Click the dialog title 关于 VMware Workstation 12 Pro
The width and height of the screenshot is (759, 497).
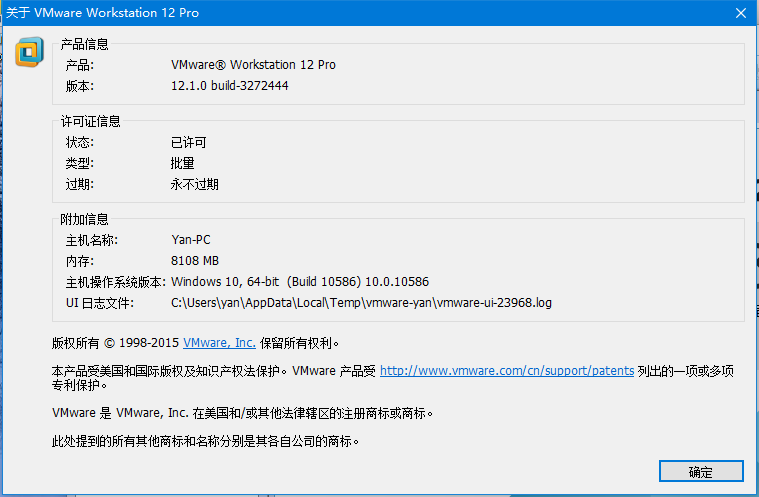tap(102, 13)
